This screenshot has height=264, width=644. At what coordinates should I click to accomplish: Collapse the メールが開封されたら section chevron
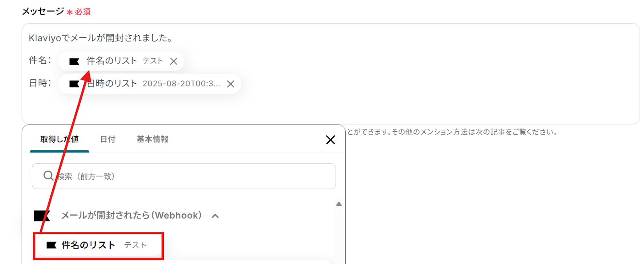[x=215, y=216]
